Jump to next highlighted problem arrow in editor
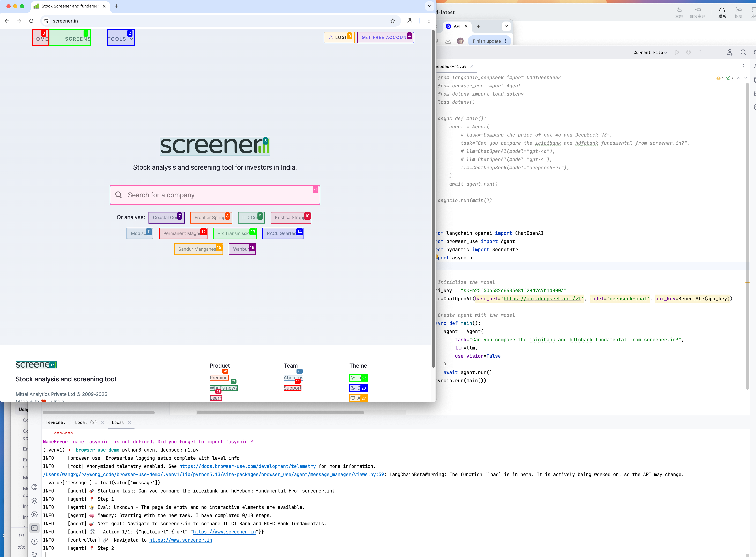 (x=746, y=78)
